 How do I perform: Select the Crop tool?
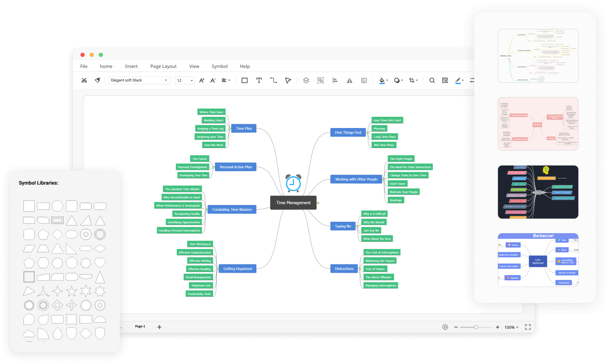click(x=412, y=80)
